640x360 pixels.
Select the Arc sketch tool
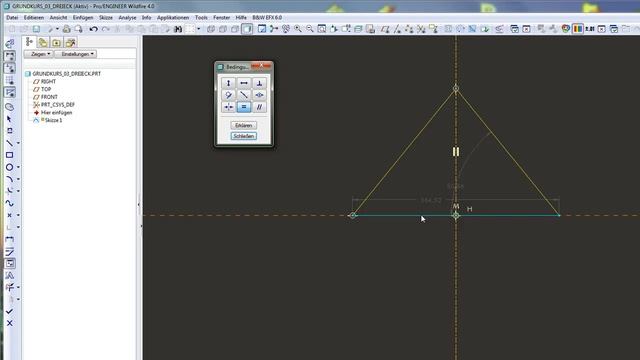coord(9,179)
